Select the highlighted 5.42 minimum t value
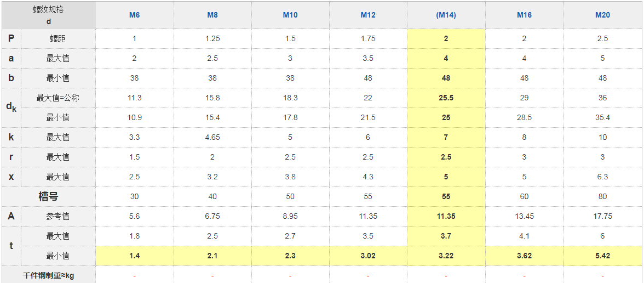Image resolution: width=644 pixels, height=283 pixels. [602, 256]
